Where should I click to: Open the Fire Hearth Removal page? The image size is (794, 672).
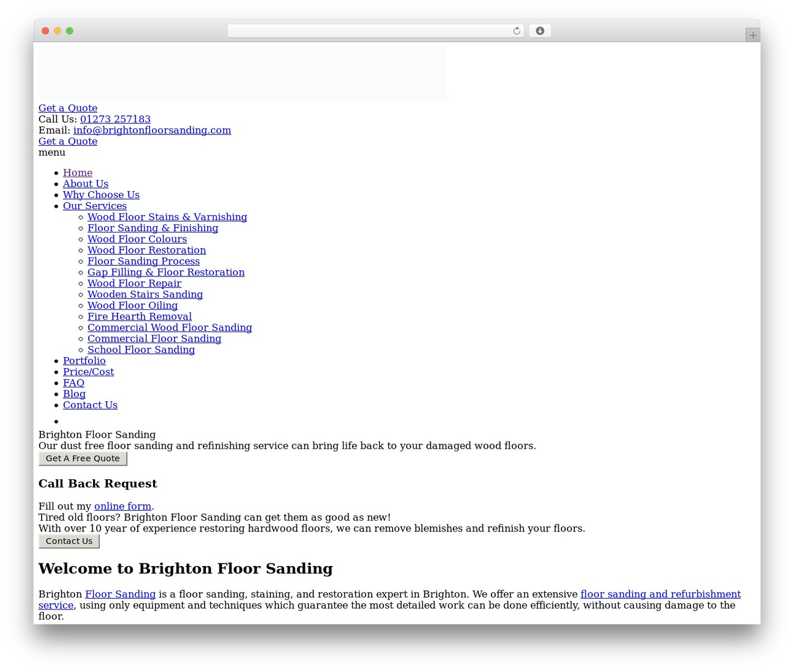coord(140,317)
